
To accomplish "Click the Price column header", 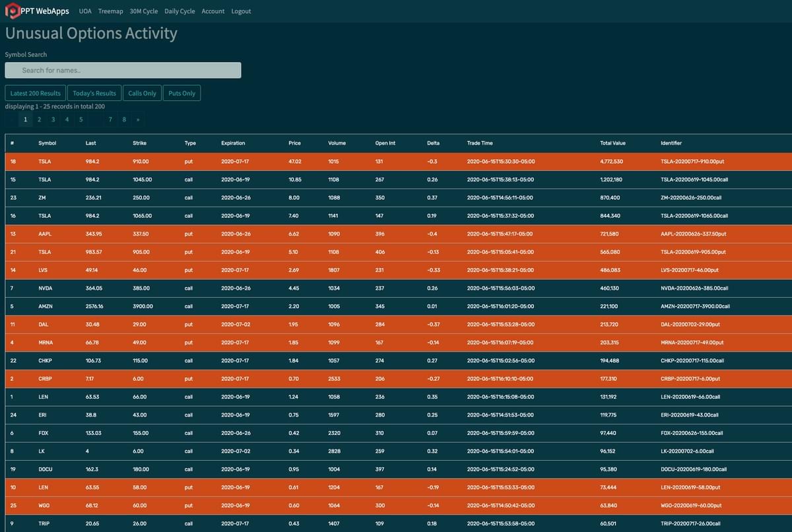I will pos(294,143).
